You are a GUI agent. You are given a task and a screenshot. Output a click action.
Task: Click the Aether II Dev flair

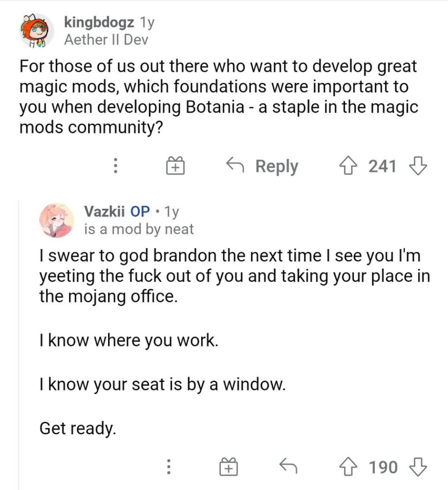coord(106,39)
